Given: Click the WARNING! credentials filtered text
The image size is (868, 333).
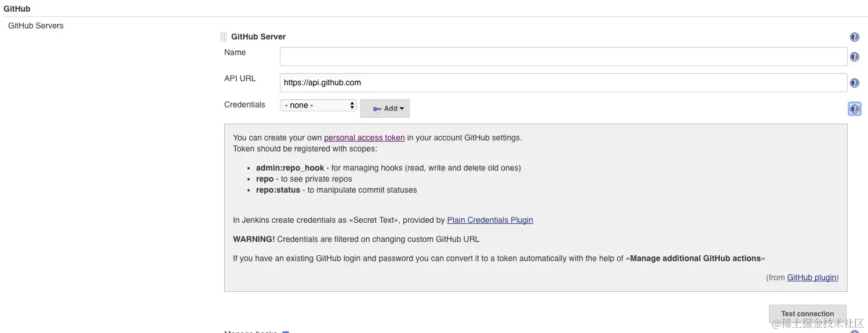Looking at the screenshot, I should (x=356, y=239).
